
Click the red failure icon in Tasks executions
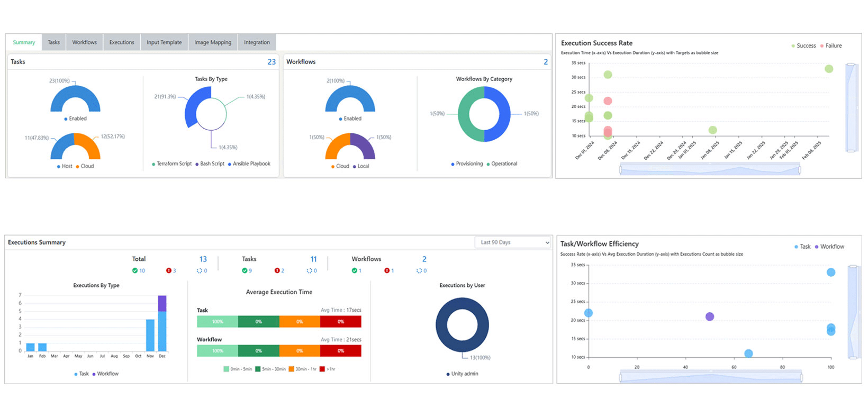[277, 270]
